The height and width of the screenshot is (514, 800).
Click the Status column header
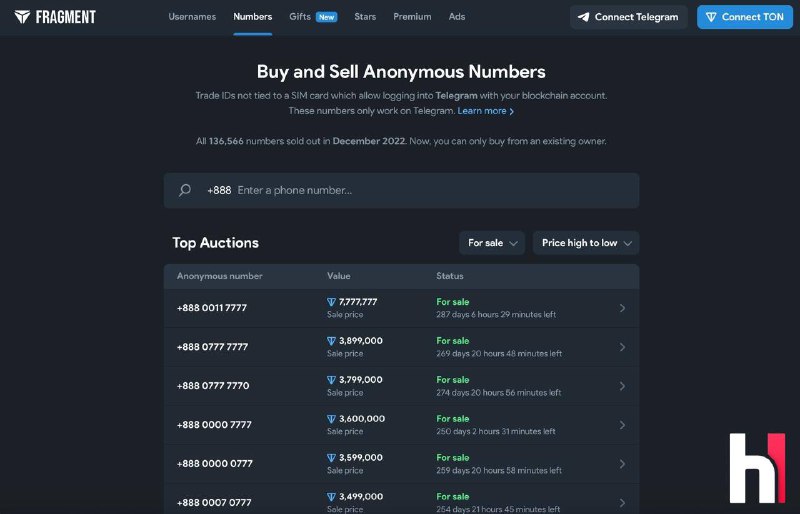coord(450,276)
